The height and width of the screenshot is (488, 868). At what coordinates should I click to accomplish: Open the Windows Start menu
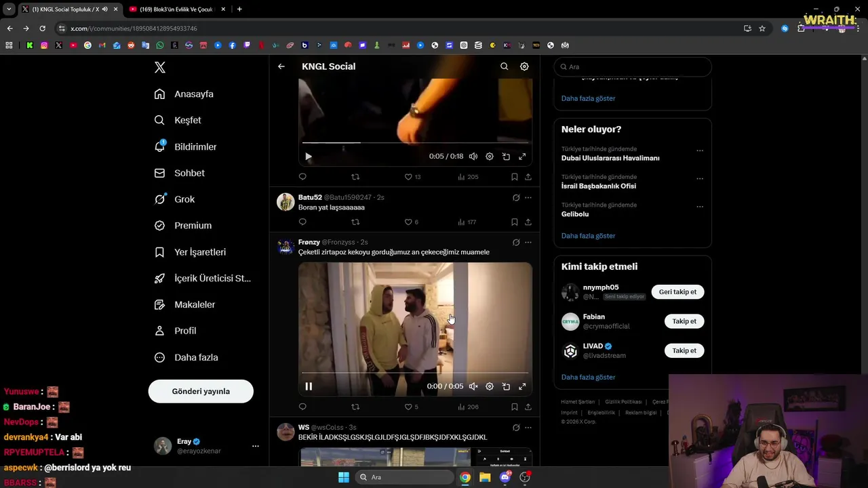[x=344, y=477]
